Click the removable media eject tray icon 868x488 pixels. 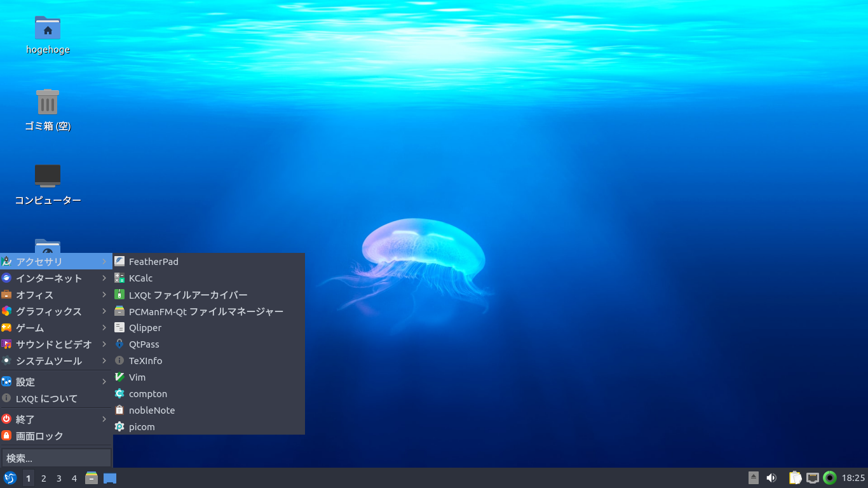pyautogui.click(x=754, y=478)
